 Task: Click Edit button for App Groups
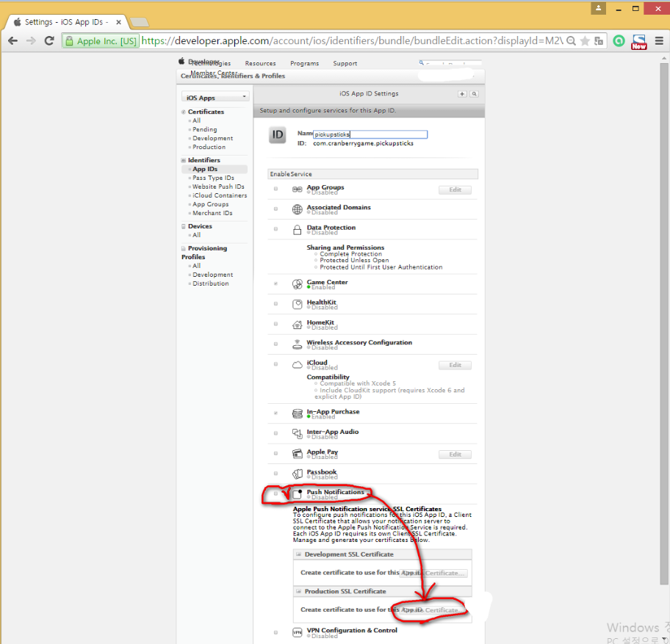point(455,189)
